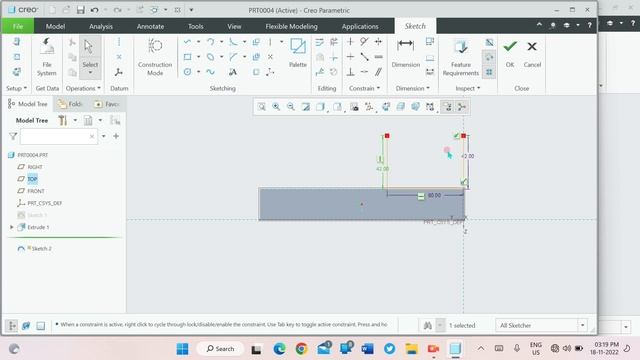Viewport: 640px width, 360px height.
Task: Click the Dimension tool
Action: 406,52
